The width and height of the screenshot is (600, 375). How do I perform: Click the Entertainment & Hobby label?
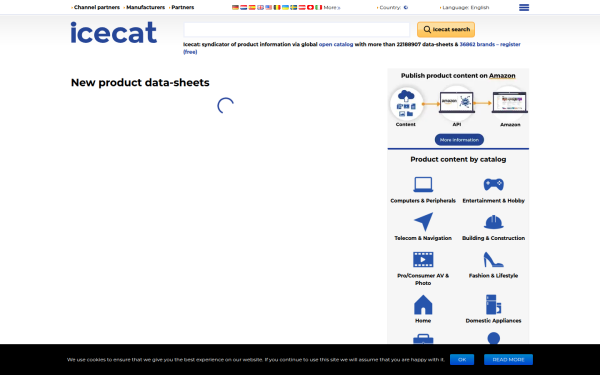(x=494, y=201)
